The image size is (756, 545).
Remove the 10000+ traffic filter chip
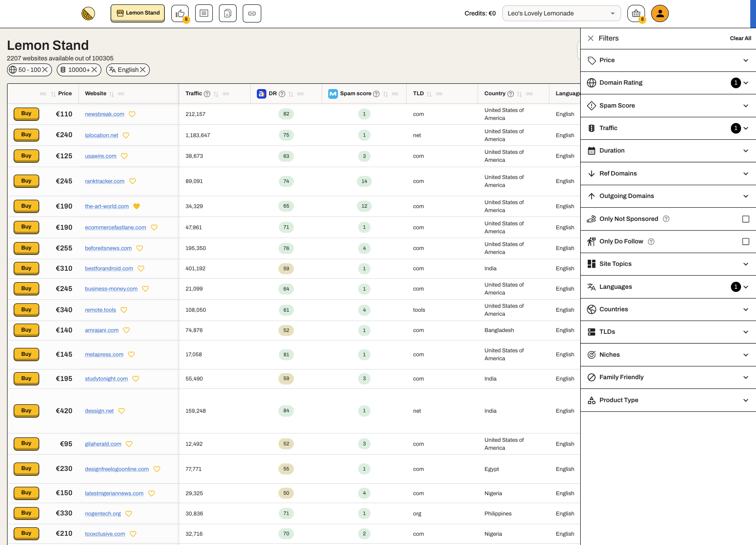click(x=94, y=70)
